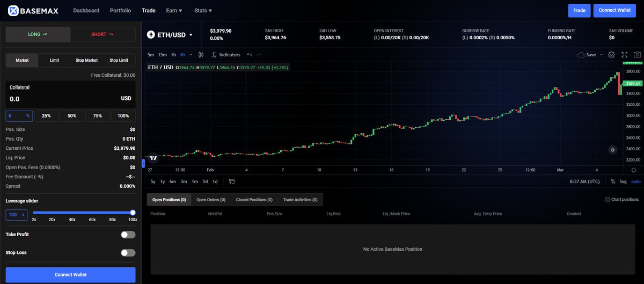This screenshot has height=284, width=644.
Task: Select Limit order type tab
Action: (x=54, y=60)
